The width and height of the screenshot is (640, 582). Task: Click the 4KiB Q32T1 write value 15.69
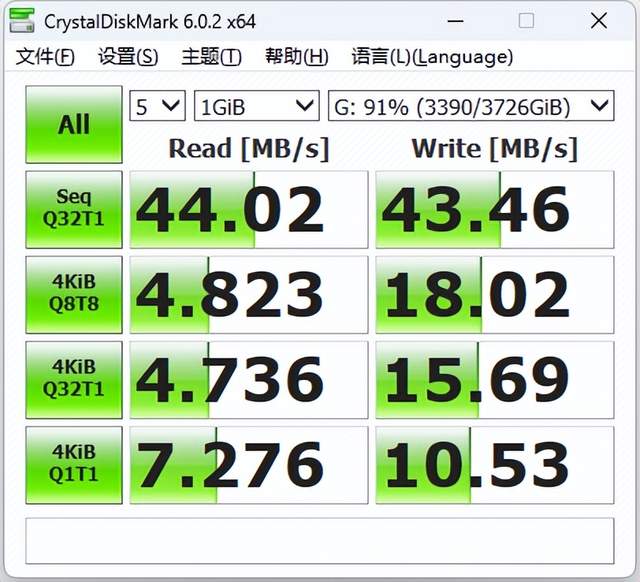click(495, 380)
